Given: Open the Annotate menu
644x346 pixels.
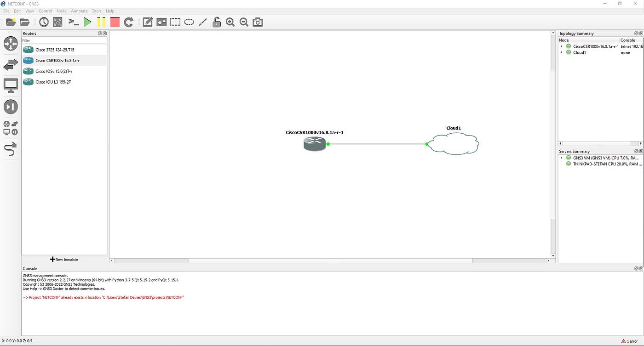Looking at the screenshot, I should (x=79, y=11).
